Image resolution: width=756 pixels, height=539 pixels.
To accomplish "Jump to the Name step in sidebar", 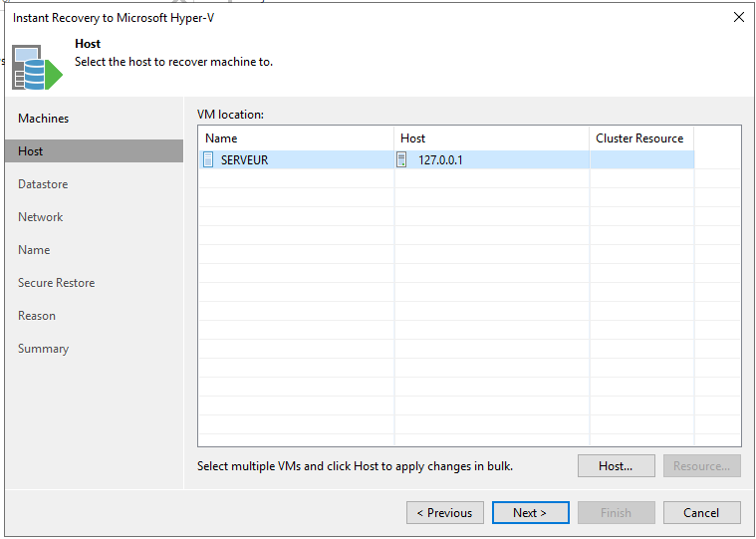I will (34, 250).
